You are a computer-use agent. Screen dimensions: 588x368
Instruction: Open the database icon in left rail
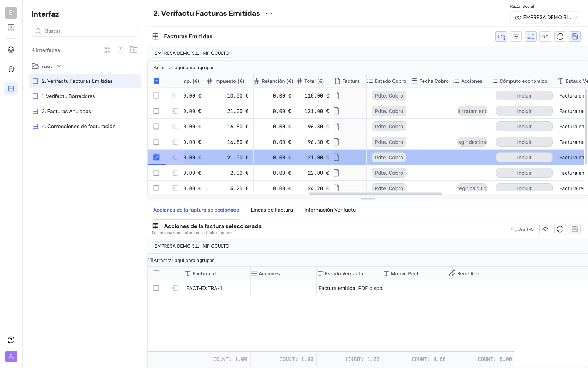(11, 69)
